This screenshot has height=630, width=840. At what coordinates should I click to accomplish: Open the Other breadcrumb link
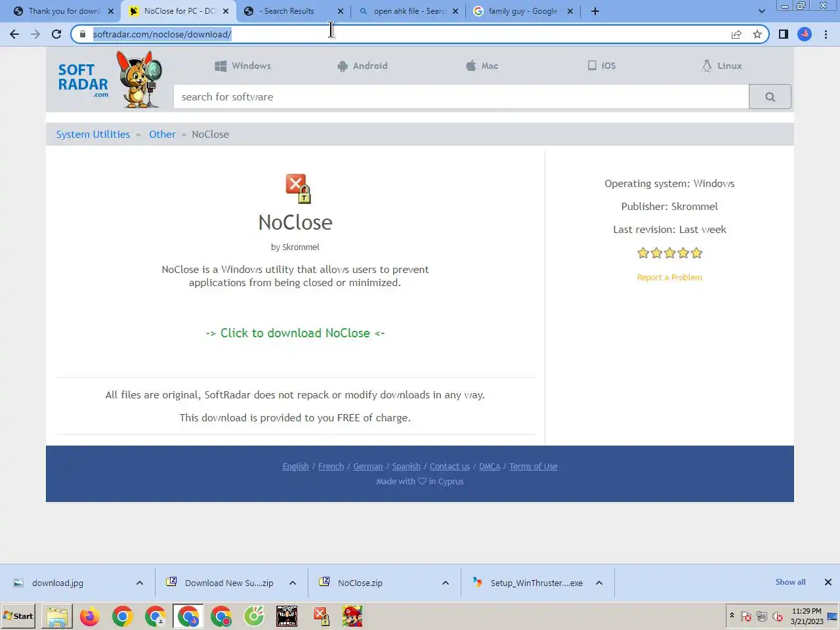[162, 134]
